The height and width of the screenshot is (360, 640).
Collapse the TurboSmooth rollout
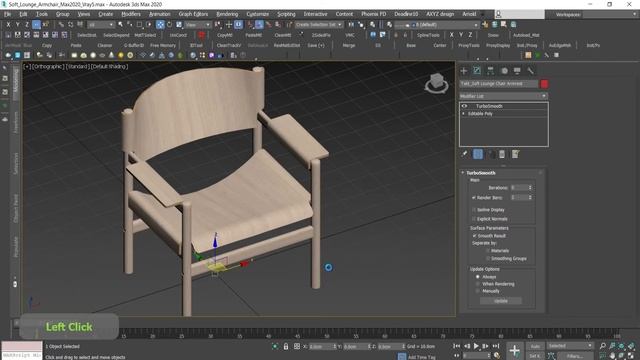click(481, 173)
